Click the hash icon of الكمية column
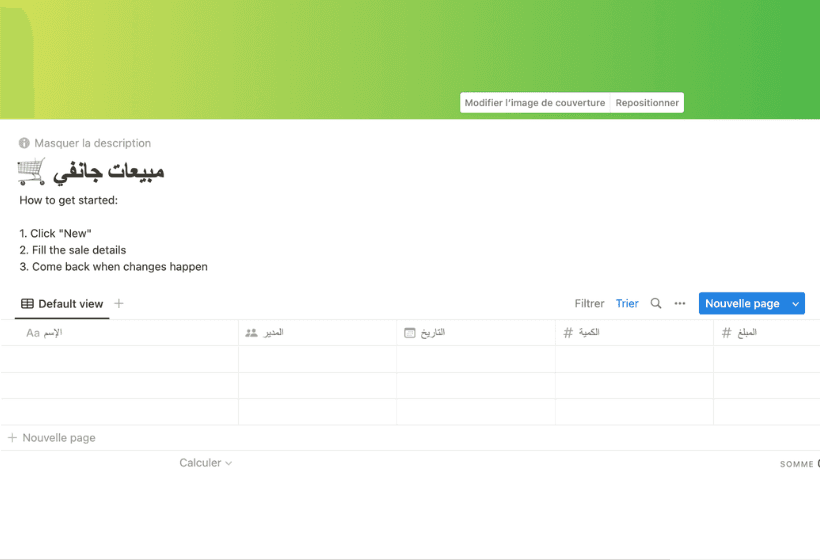The width and height of the screenshot is (820, 560). coord(568,332)
